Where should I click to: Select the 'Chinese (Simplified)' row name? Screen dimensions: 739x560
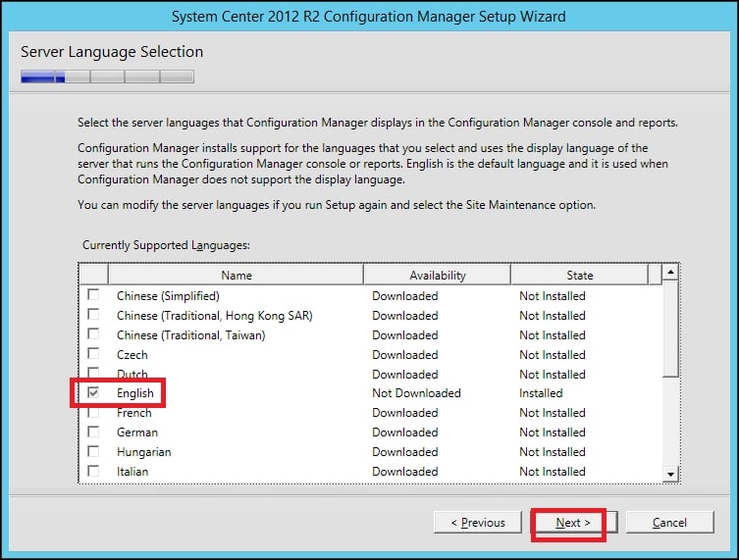pyautogui.click(x=168, y=296)
